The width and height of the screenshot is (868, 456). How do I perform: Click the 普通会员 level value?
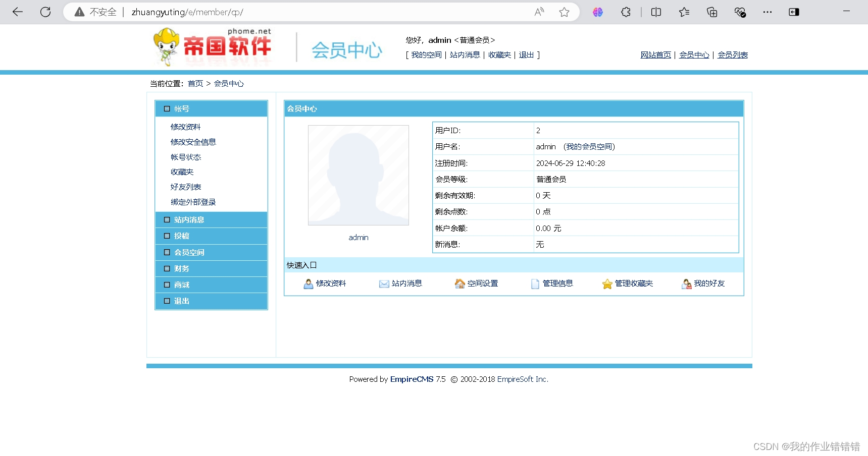click(551, 180)
